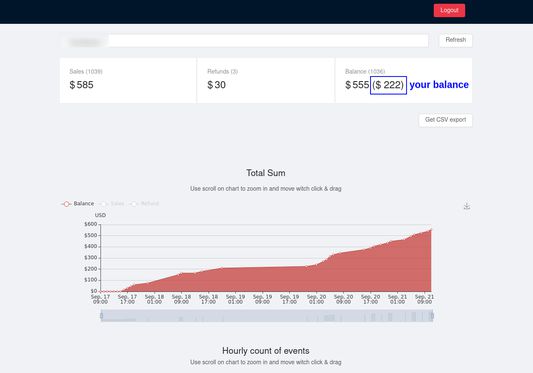The height and width of the screenshot is (373, 533).
Task: Enable the Refund series in legend
Action: pos(144,204)
